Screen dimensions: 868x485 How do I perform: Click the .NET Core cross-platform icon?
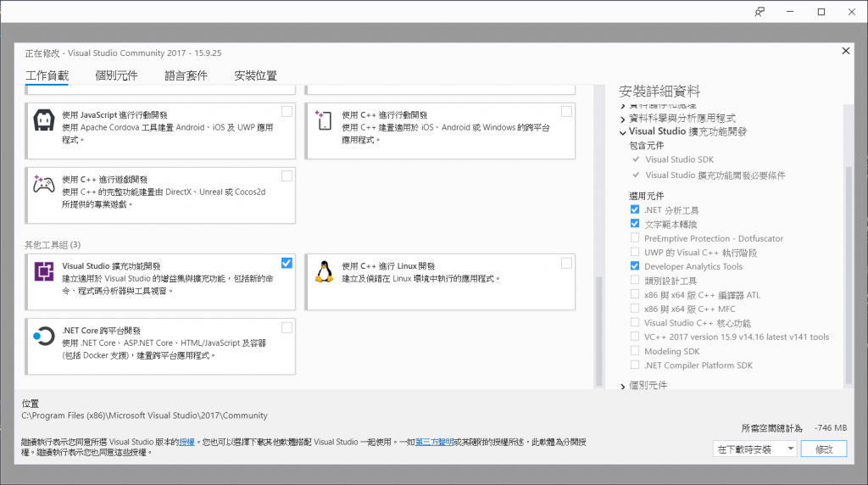click(44, 336)
